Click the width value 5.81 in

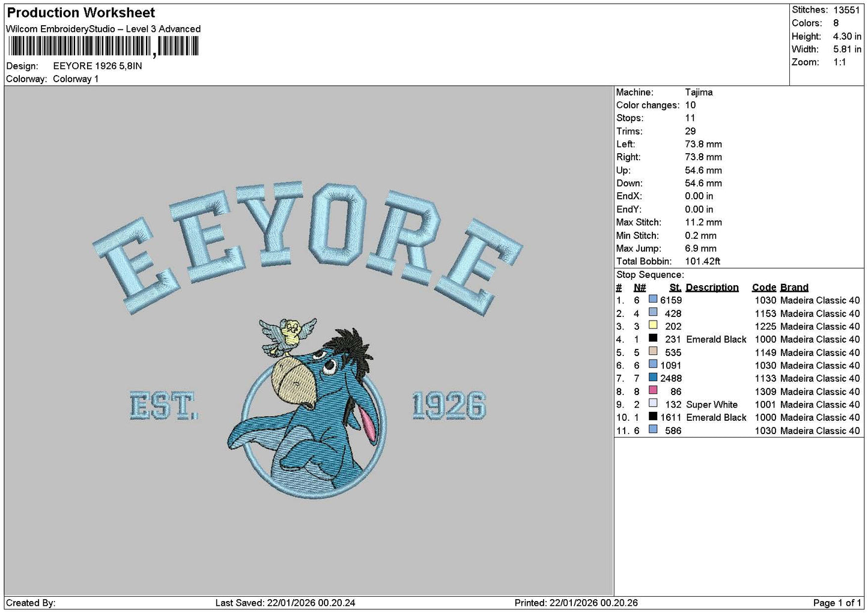point(847,49)
